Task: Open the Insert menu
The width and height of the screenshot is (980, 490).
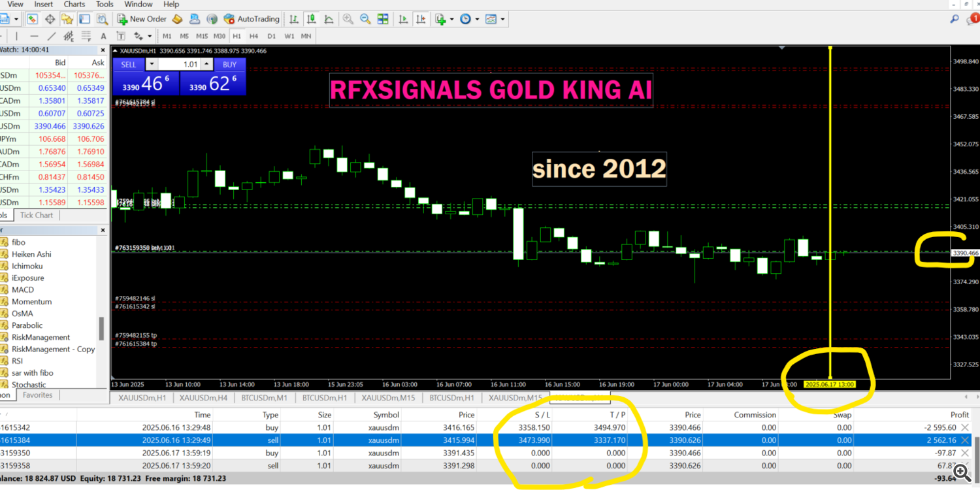Action: (x=44, y=4)
